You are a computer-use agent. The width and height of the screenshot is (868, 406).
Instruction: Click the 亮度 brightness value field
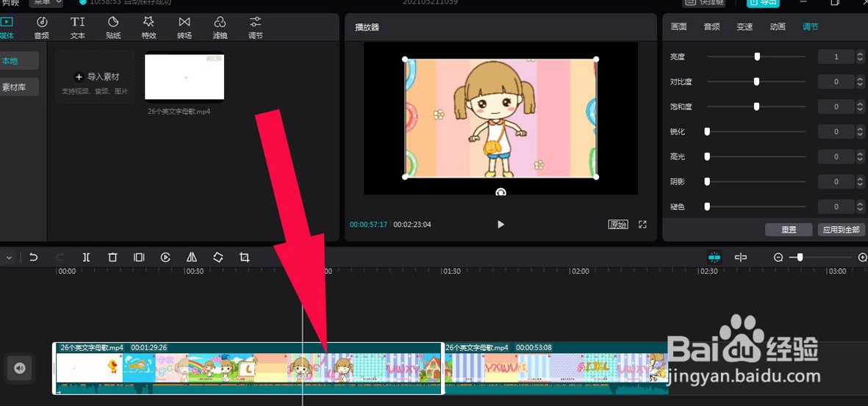pyautogui.click(x=836, y=57)
